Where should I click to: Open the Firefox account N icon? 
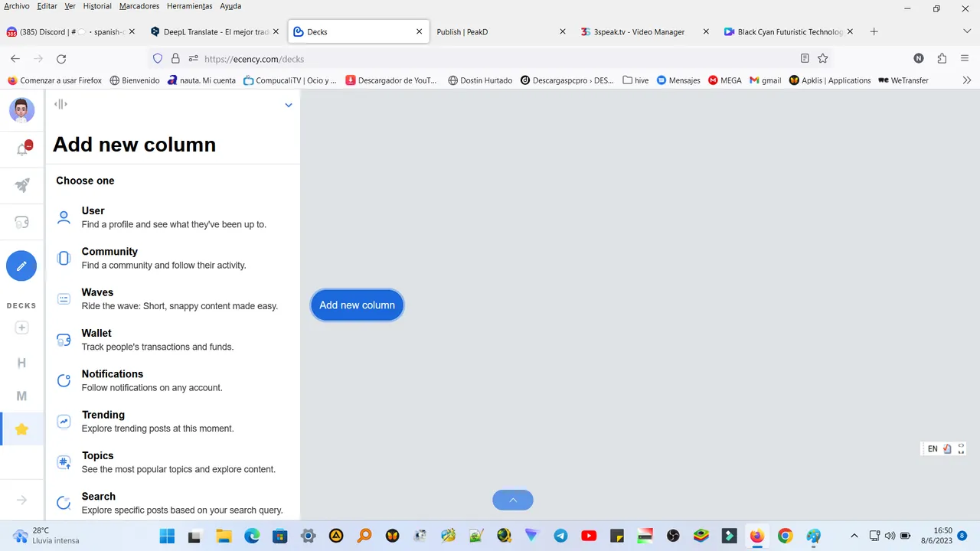919,59
